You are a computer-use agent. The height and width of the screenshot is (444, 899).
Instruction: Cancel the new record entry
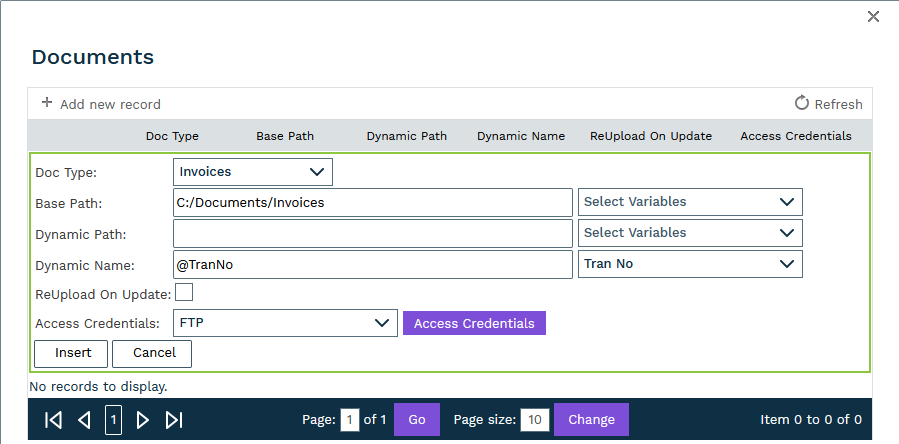coord(152,353)
